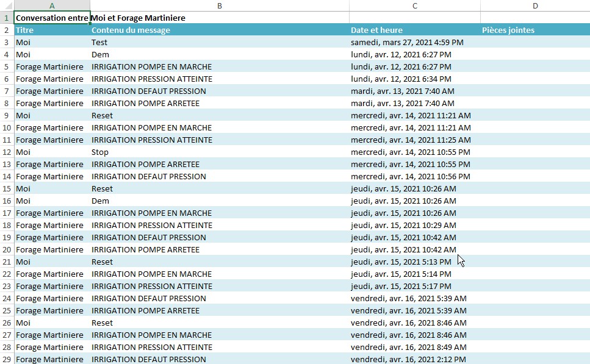Screen dimensions: 590x364
Task: Click date 'mercredi, avr. 14, 2021 10:56 PM'
Action: coord(411,176)
